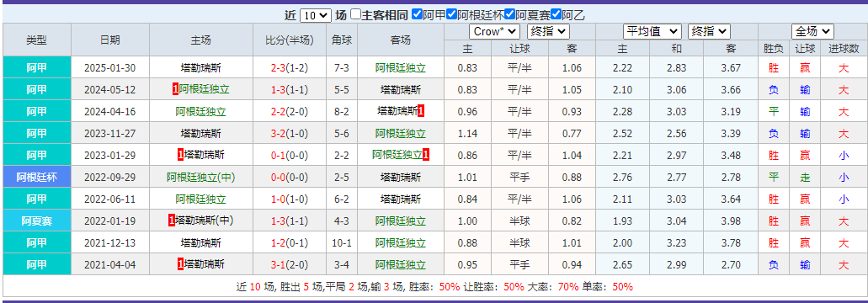The width and height of the screenshot is (868, 303).
Task: Click away odds 3.98 in 2022-01-19 row
Action: coord(731,221)
